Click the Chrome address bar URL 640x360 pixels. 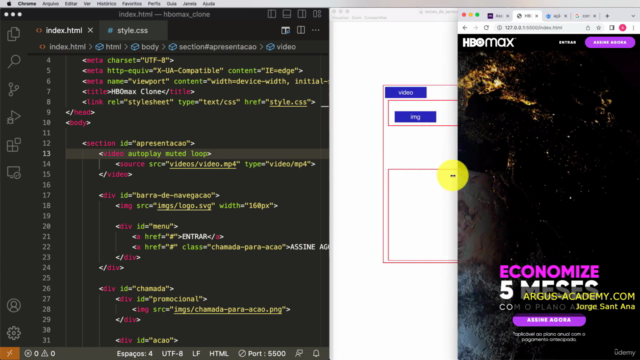click(x=533, y=28)
